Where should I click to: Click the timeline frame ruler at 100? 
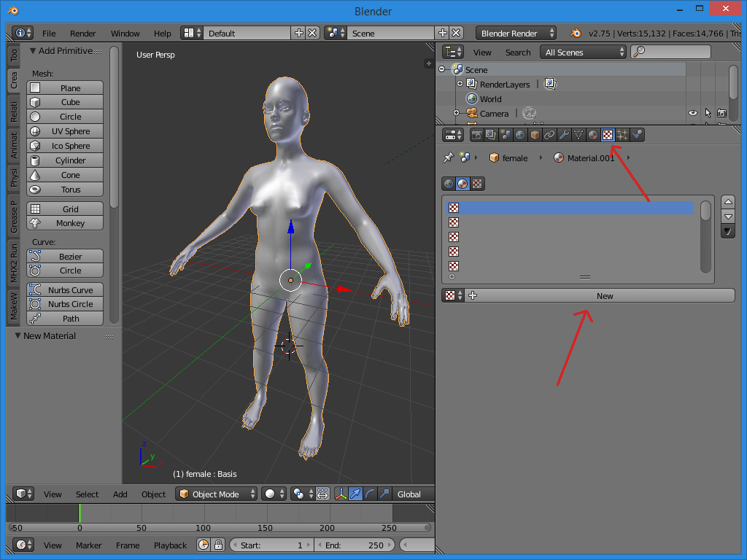point(203,527)
